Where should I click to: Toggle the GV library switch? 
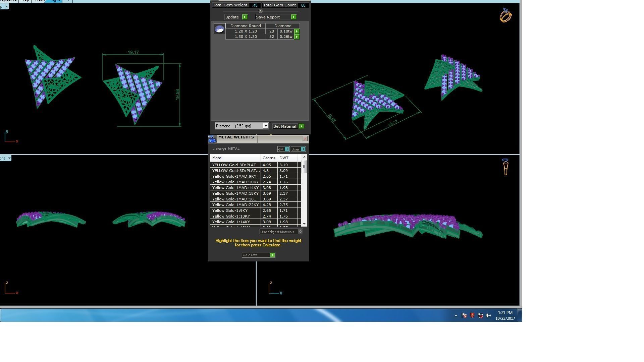(283, 149)
